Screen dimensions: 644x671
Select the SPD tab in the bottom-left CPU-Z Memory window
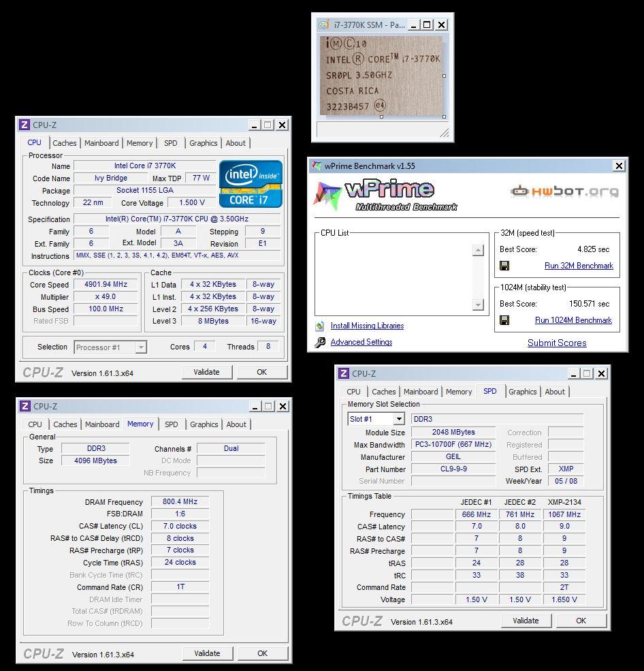tap(172, 424)
